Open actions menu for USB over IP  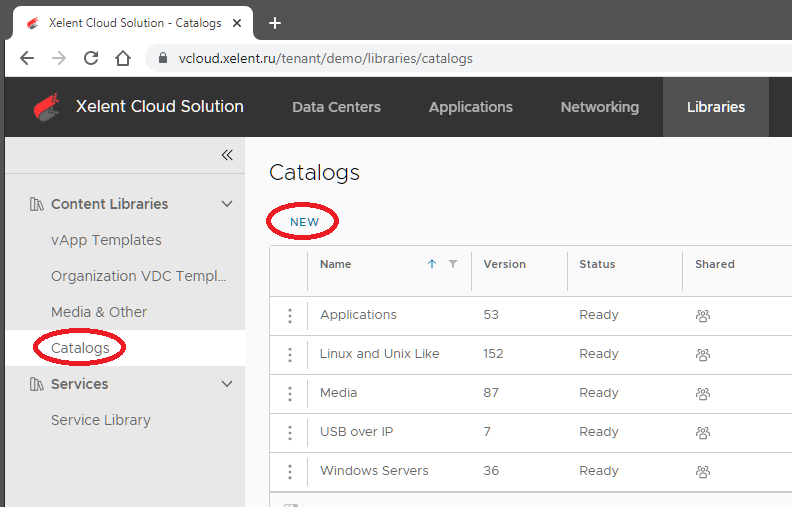(290, 433)
